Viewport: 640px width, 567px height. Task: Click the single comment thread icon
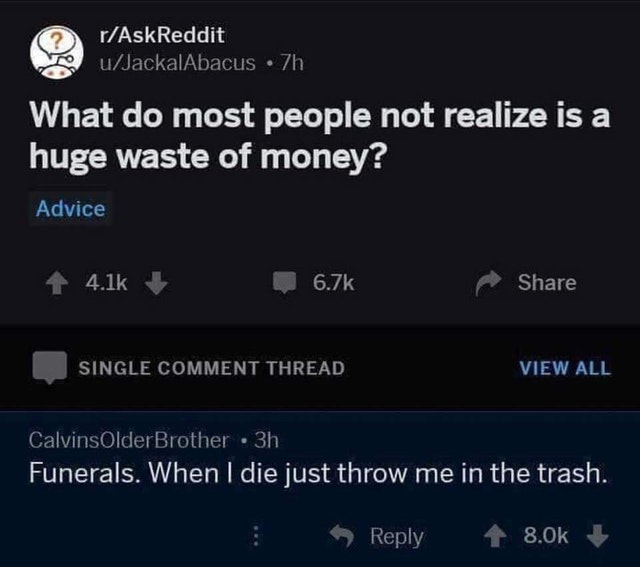pos(47,367)
